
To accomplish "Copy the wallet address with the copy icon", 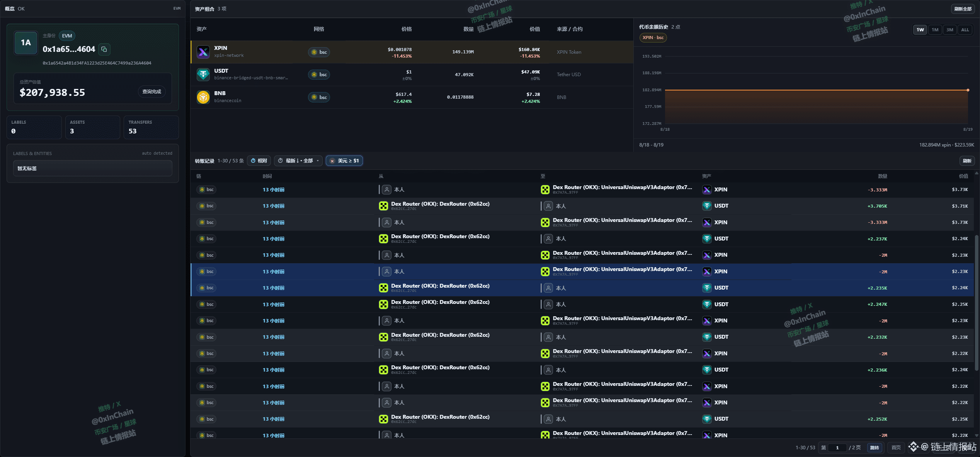I will 104,49.
